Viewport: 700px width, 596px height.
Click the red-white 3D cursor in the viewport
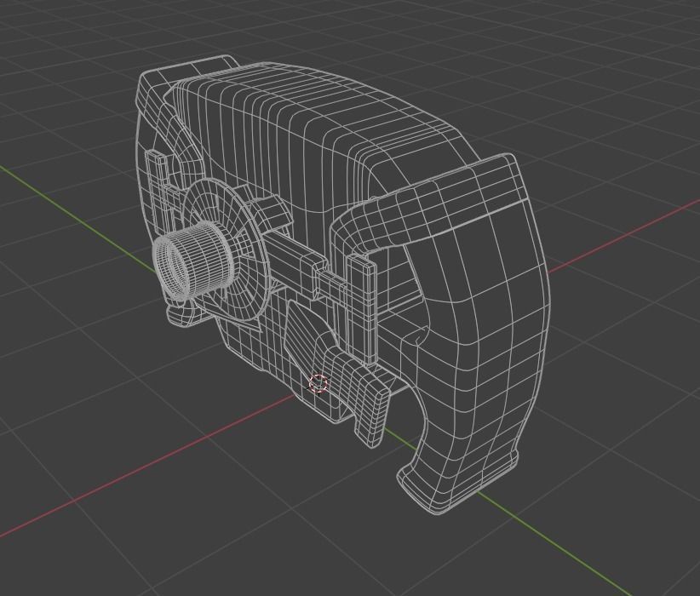point(318,383)
